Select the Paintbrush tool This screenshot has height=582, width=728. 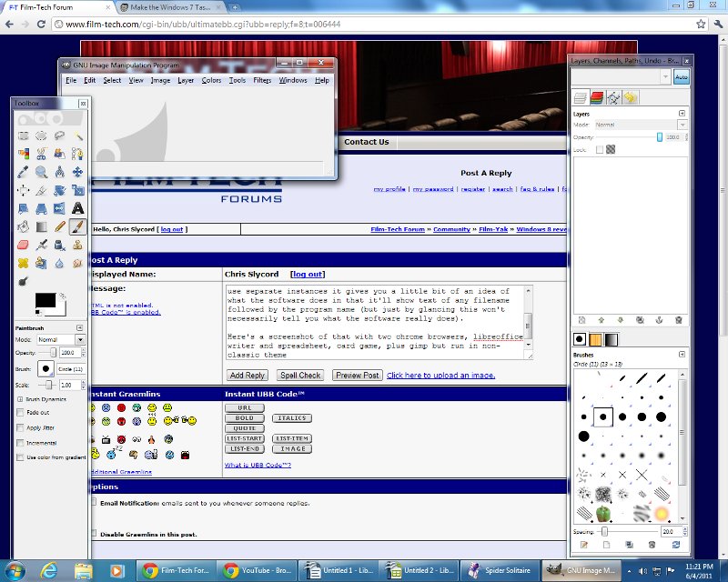(x=77, y=226)
